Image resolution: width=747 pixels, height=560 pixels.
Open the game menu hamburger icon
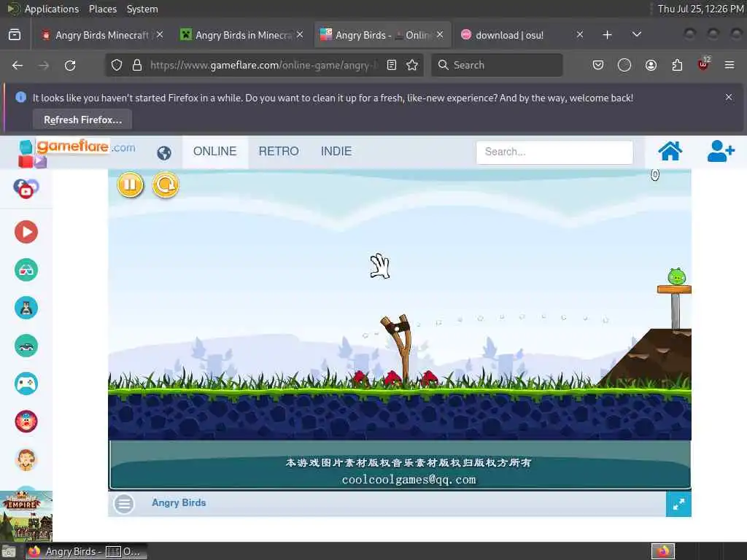[x=124, y=504]
